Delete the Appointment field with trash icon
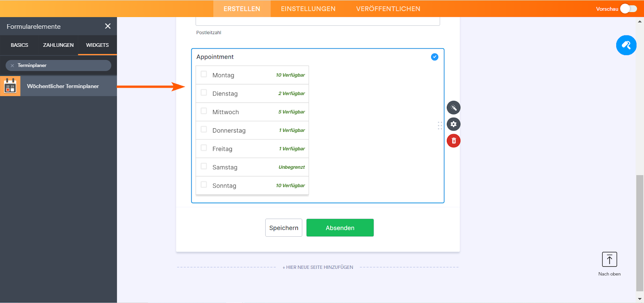This screenshot has width=644, height=303. pos(454,141)
